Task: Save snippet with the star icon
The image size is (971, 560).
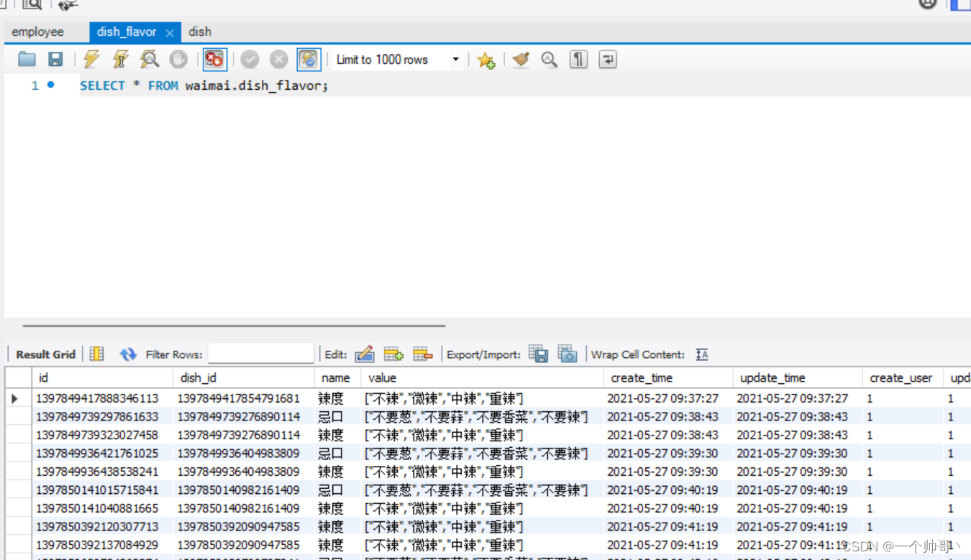Action: [486, 60]
